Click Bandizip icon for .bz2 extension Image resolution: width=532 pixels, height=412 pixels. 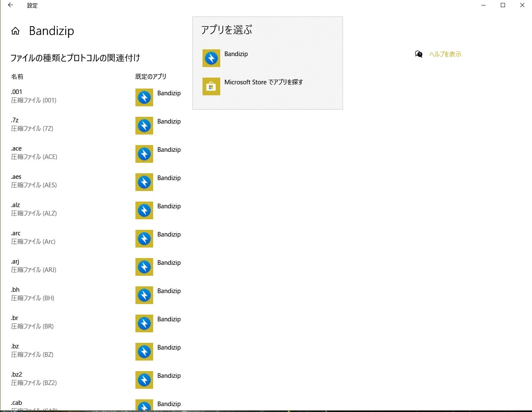pos(144,380)
